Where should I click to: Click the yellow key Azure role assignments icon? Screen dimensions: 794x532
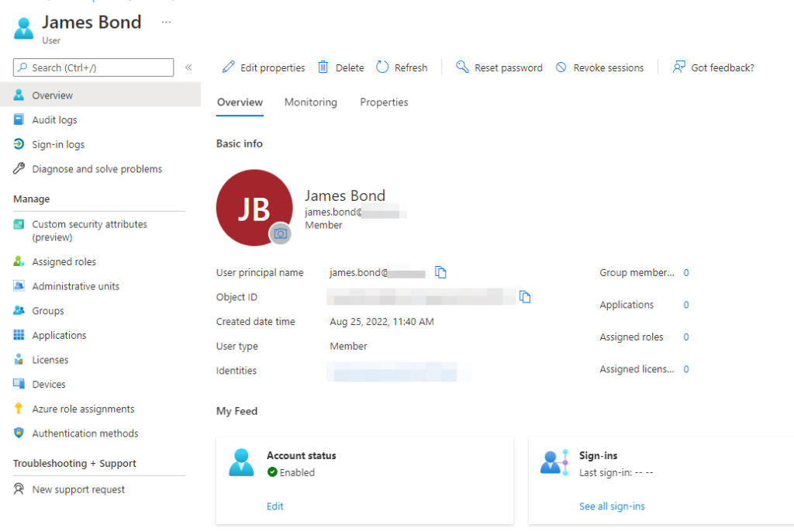pyautogui.click(x=19, y=409)
